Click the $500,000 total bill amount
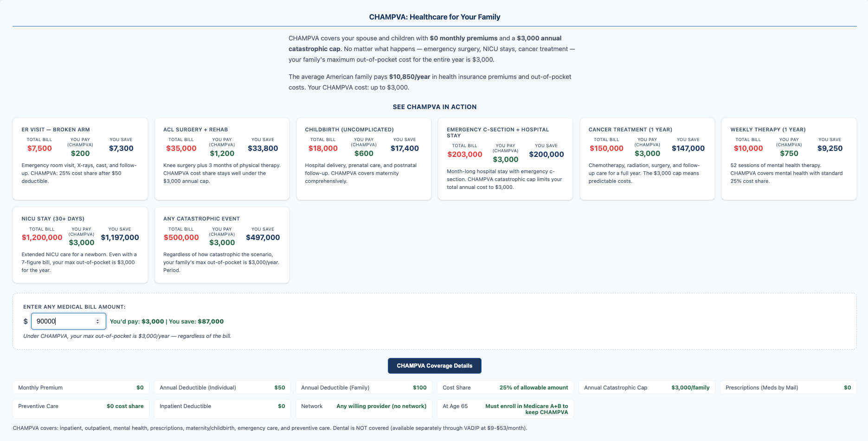Image resolution: width=868 pixels, height=441 pixels. coord(181,238)
